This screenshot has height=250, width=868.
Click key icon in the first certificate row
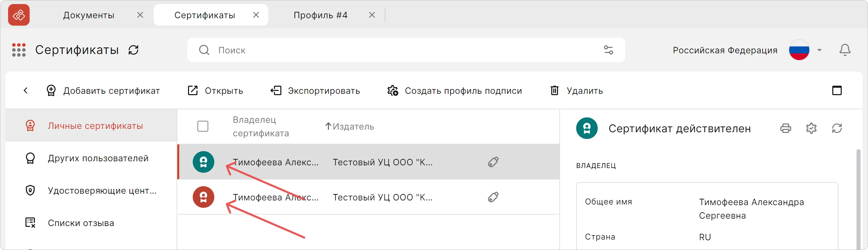493,162
